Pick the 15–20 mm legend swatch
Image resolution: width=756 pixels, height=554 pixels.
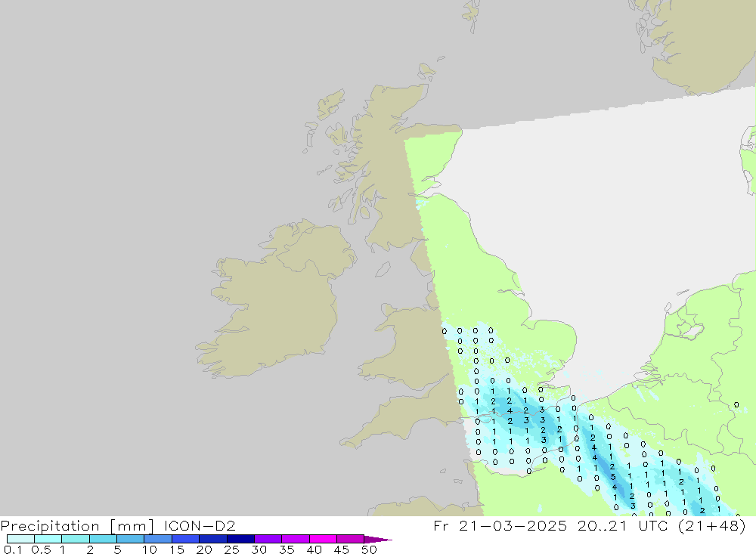coord(185,539)
